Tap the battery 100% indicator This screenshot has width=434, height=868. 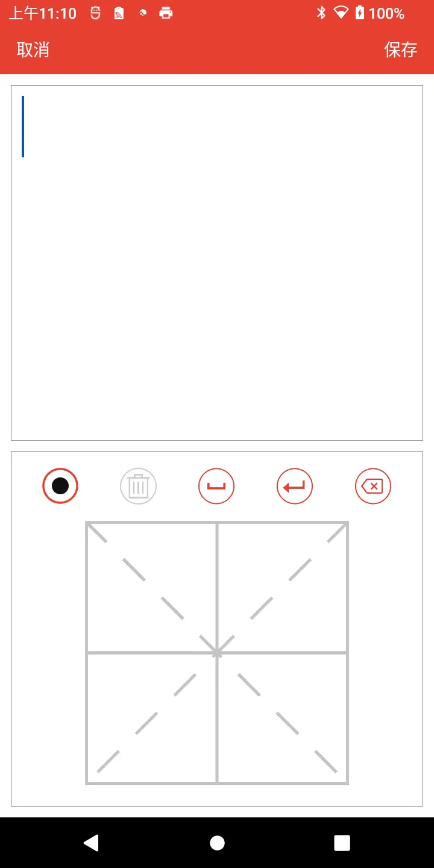point(380,13)
